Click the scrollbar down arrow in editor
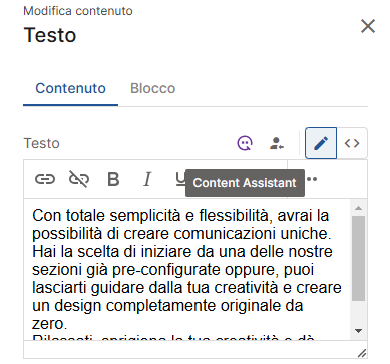 (359, 331)
